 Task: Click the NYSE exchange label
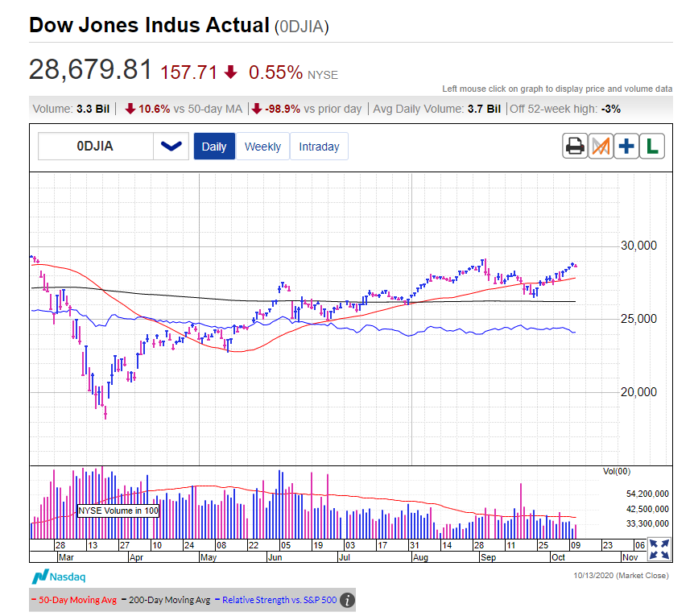point(323,75)
